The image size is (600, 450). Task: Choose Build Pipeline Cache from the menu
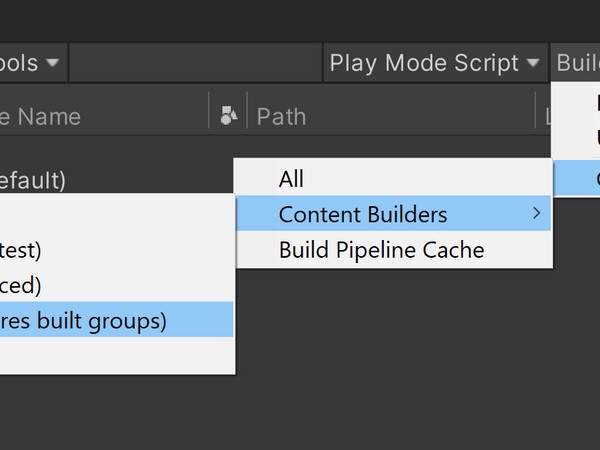pos(381,250)
